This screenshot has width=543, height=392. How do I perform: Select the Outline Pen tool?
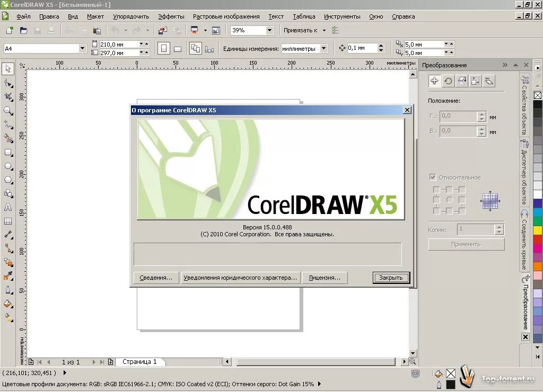(x=8, y=290)
